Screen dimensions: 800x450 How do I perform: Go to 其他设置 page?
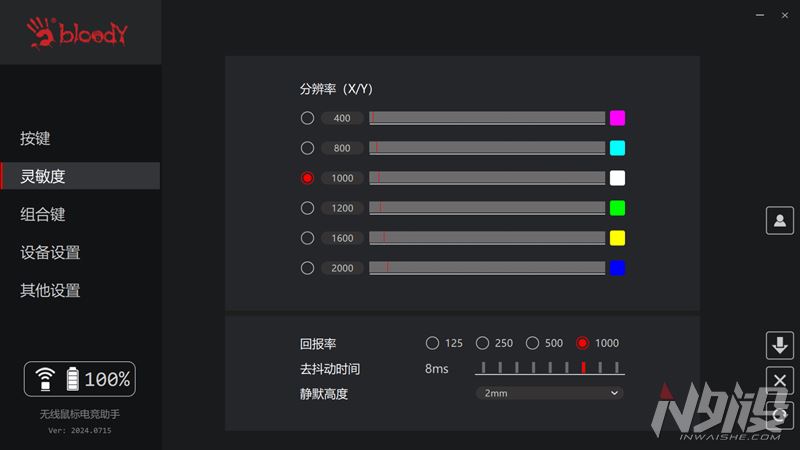[x=50, y=290]
